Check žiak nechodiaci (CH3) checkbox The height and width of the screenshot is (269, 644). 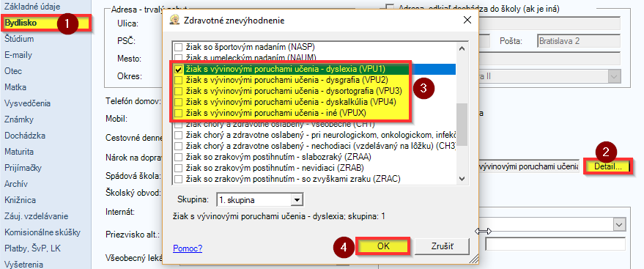click(178, 146)
